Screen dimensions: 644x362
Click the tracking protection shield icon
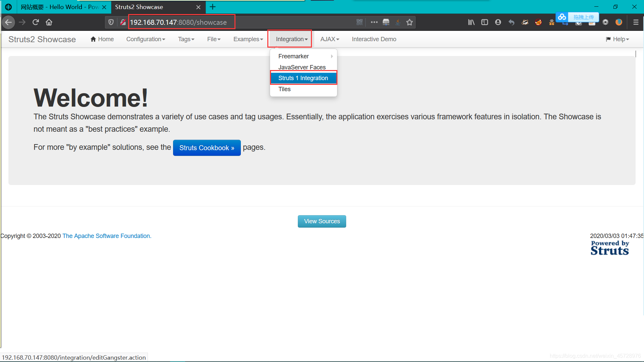[111, 22]
